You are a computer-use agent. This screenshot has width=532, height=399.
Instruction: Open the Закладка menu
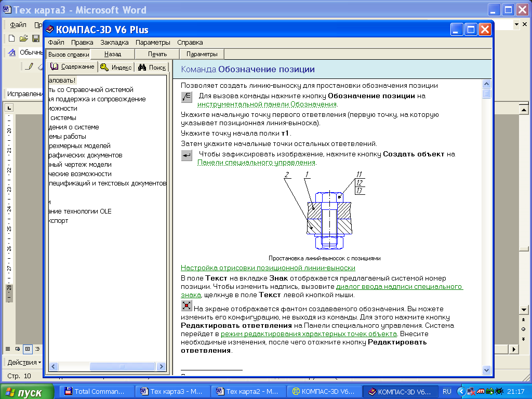[114, 43]
